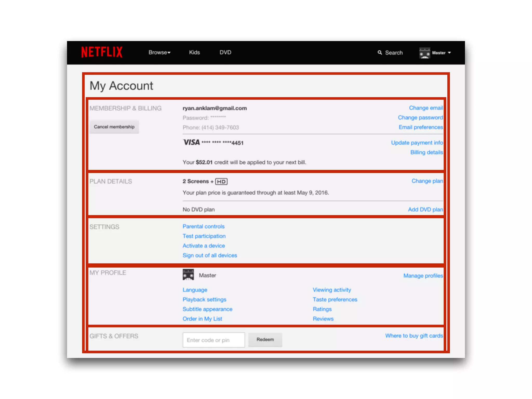Image resolution: width=532 pixels, height=399 pixels.
Task: Click the Change plan link
Action: (x=427, y=181)
